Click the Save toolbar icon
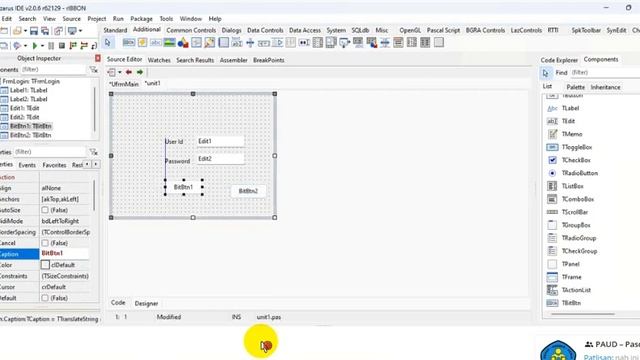640x360 pixels. (34, 31)
